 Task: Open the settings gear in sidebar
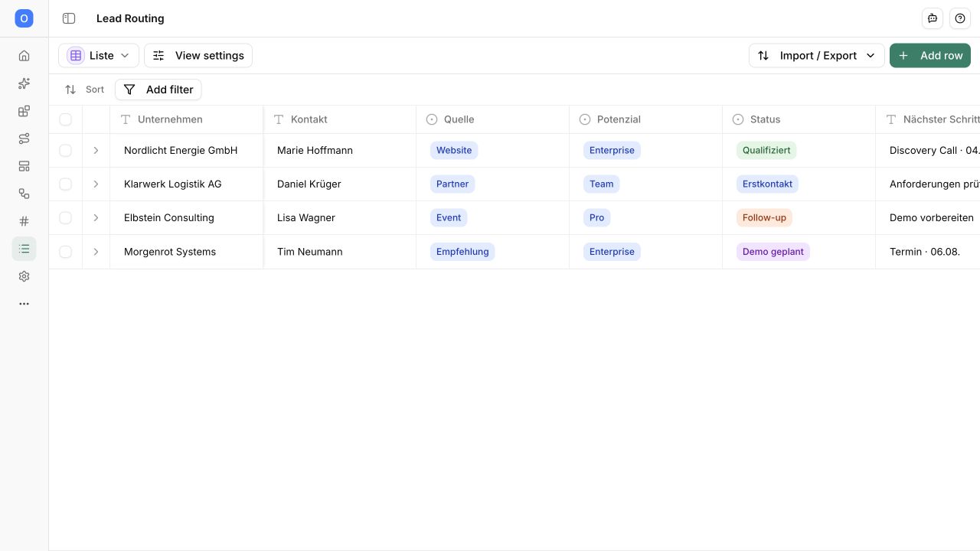pos(24,276)
